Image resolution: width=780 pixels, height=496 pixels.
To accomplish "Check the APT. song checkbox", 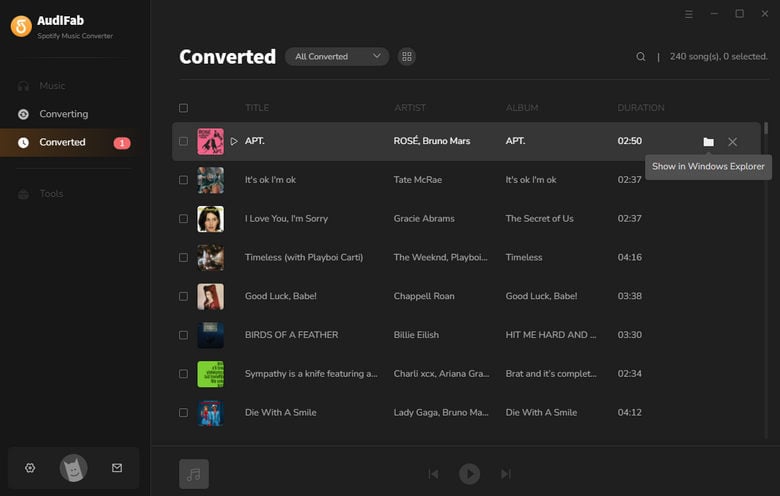I will 183,141.
